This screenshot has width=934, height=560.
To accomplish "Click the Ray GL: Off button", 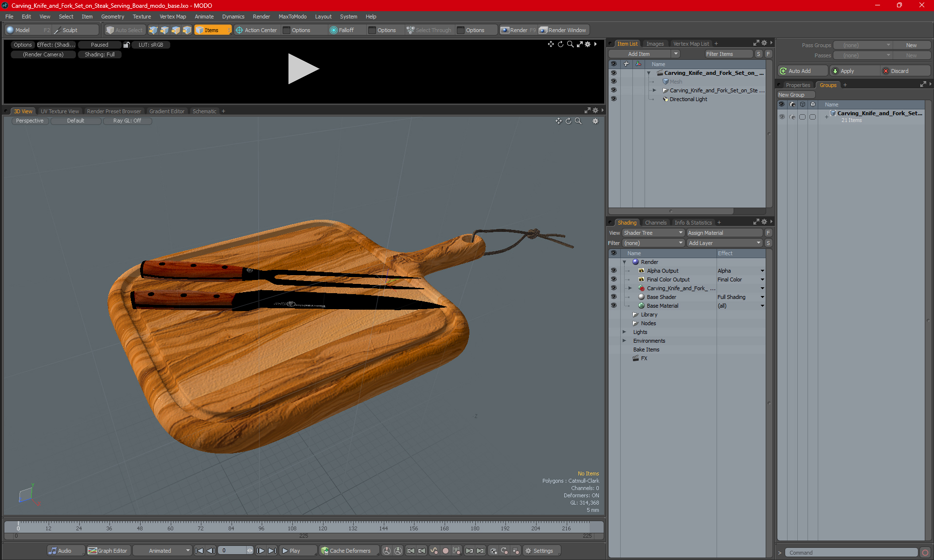I will (127, 121).
